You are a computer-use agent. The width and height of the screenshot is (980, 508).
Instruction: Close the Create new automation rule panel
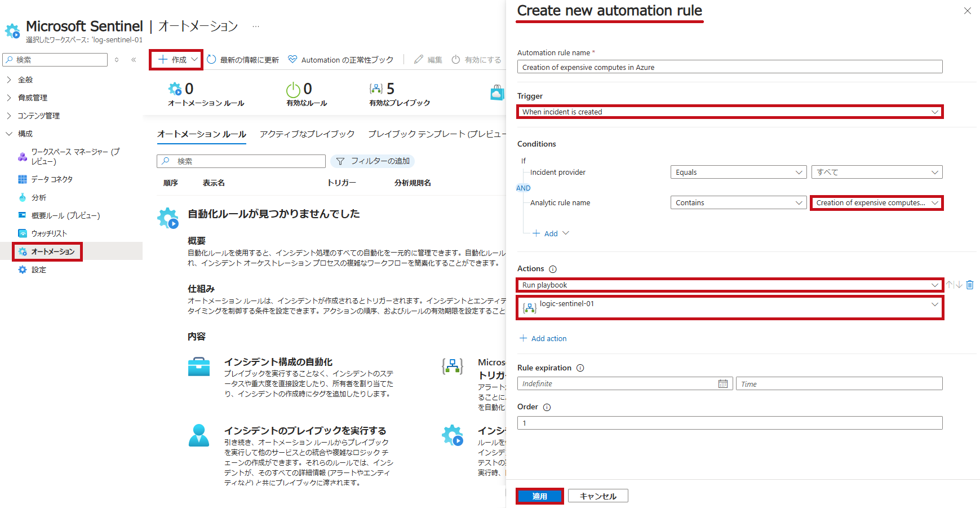tap(968, 11)
